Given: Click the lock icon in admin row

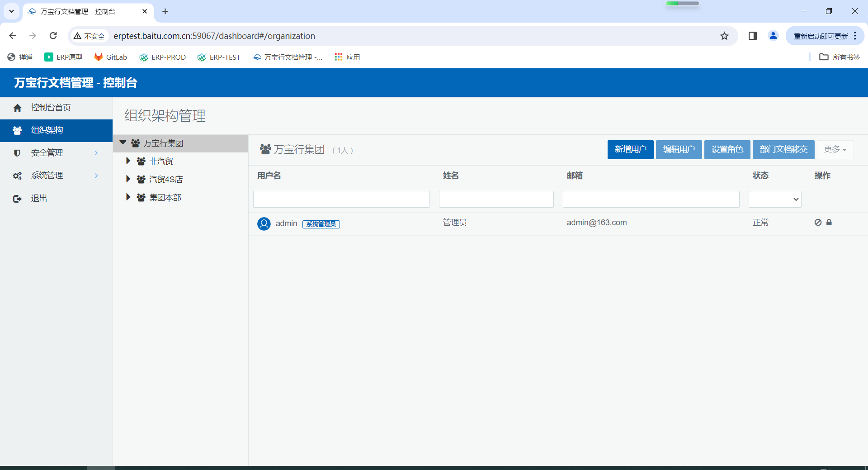Looking at the screenshot, I should coord(829,222).
